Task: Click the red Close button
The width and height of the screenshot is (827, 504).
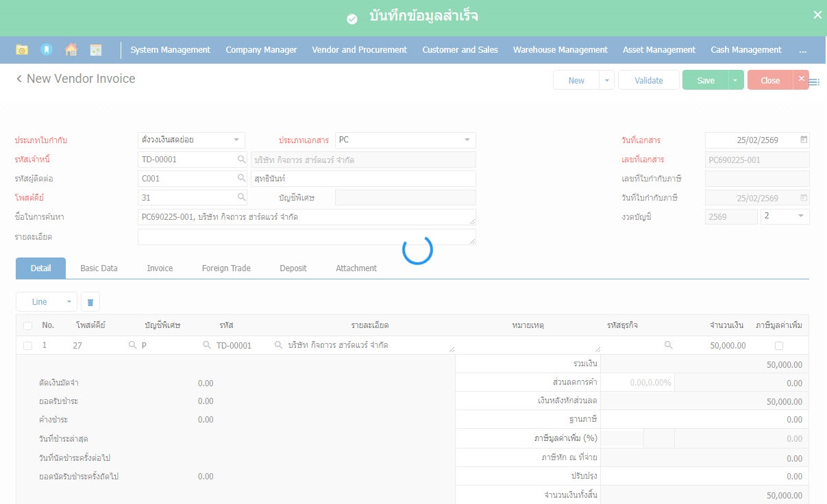Action: 769,80
